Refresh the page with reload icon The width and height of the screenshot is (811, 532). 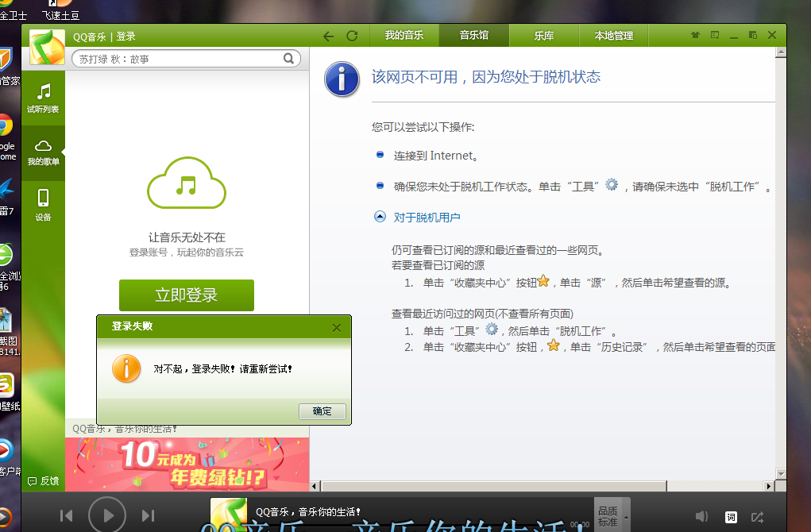tap(352, 36)
